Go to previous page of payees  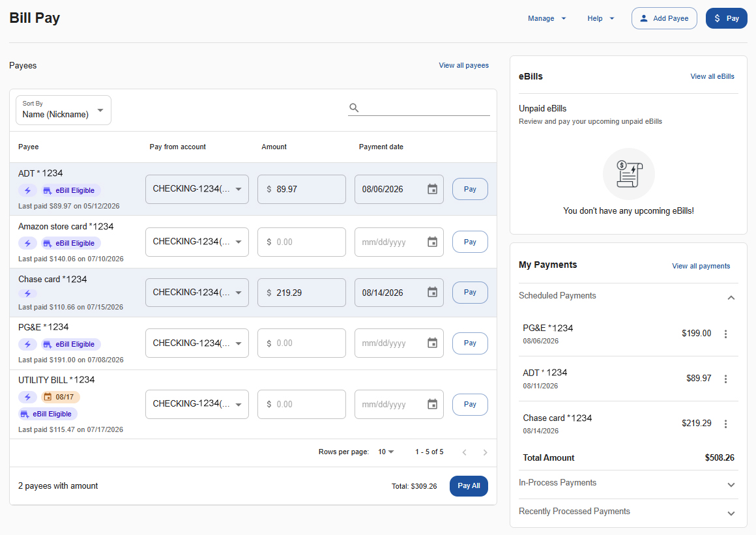point(464,452)
